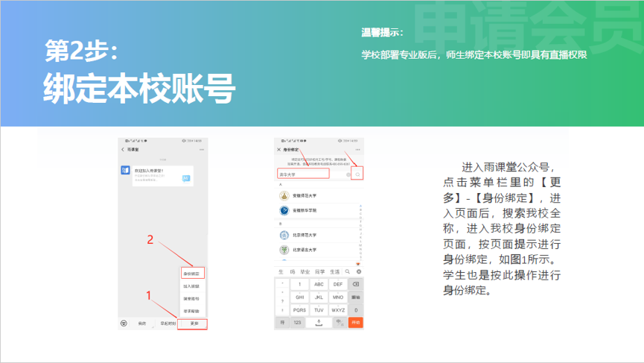Jump via the alphabet index sidebar
The image size is (644, 363).
(360, 233)
